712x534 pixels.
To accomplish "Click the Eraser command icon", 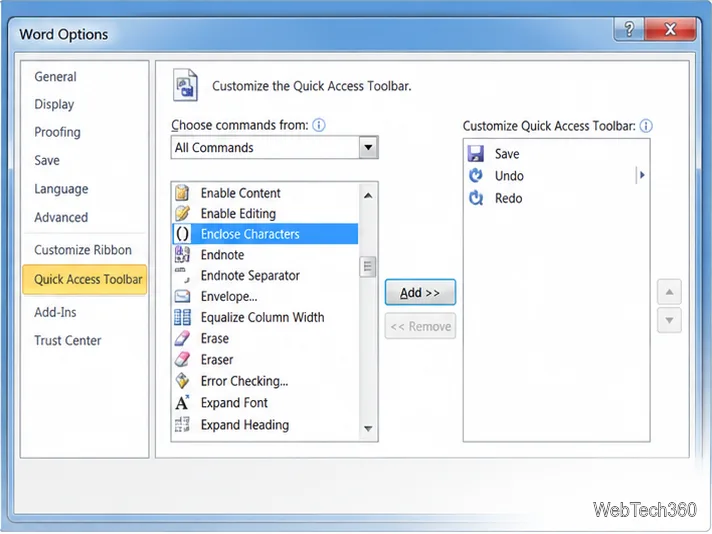I will (182, 359).
